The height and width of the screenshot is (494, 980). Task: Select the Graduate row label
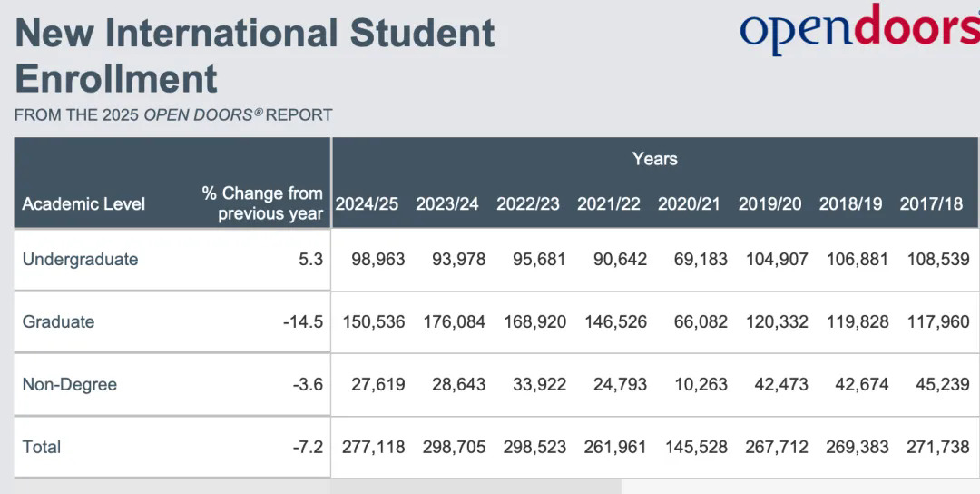(58, 322)
